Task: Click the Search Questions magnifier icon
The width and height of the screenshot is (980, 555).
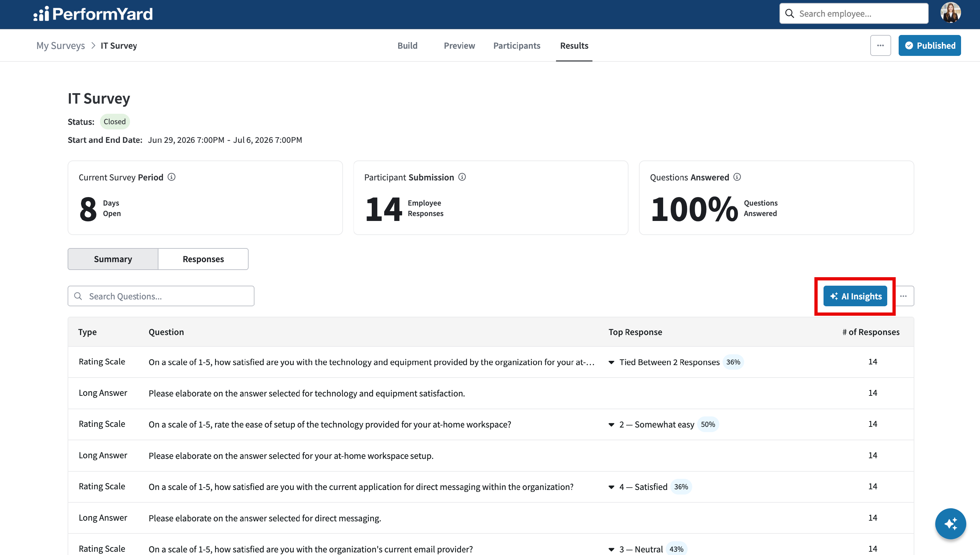Action: 78,296
